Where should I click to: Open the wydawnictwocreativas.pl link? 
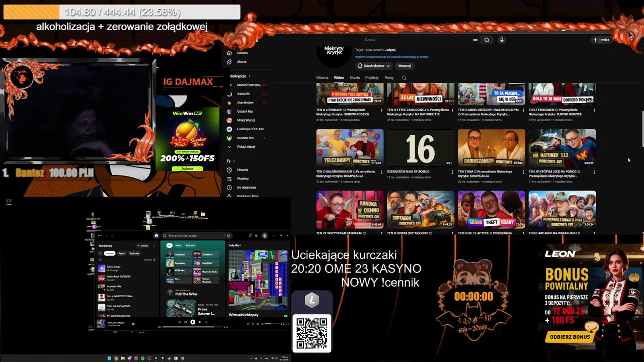point(392,57)
